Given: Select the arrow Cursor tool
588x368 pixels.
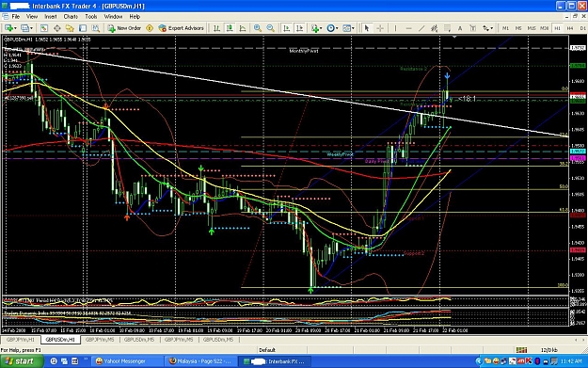Looking at the screenshot, I should (x=367, y=28).
